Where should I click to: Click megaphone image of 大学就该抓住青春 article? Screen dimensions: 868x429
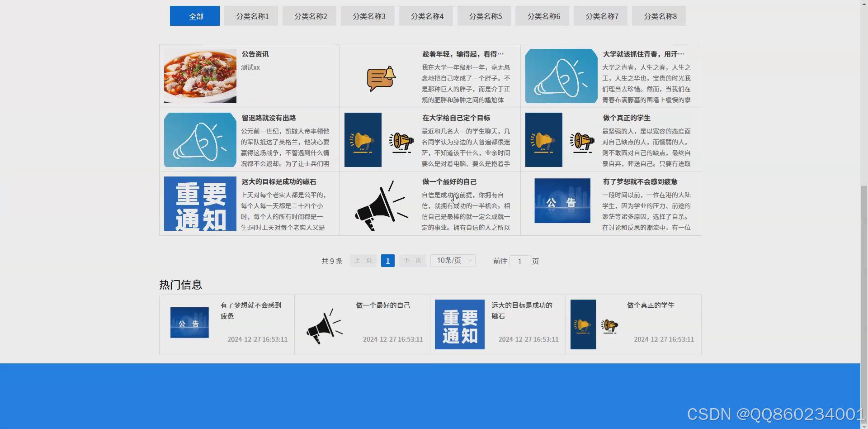click(561, 76)
